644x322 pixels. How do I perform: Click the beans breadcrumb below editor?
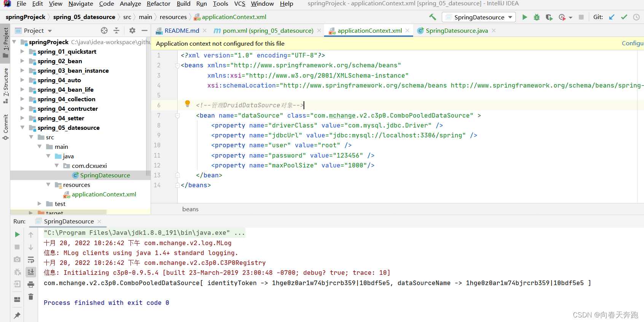[190, 209]
